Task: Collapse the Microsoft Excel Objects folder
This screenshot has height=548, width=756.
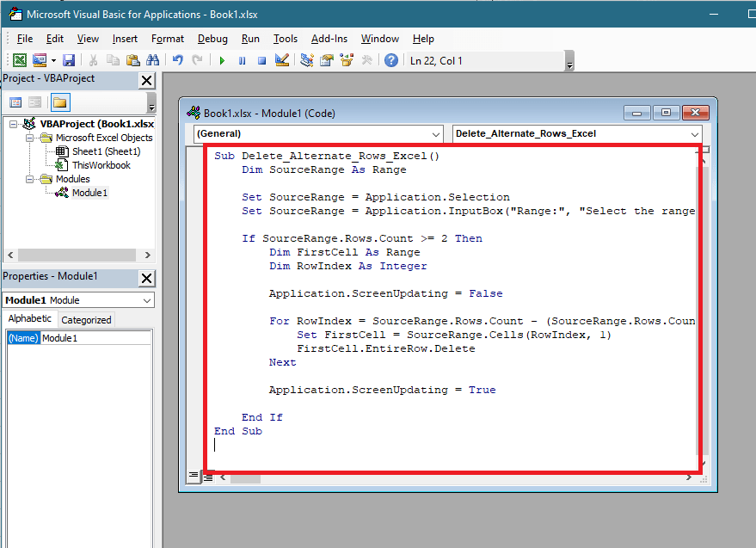Action: click(30, 138)
